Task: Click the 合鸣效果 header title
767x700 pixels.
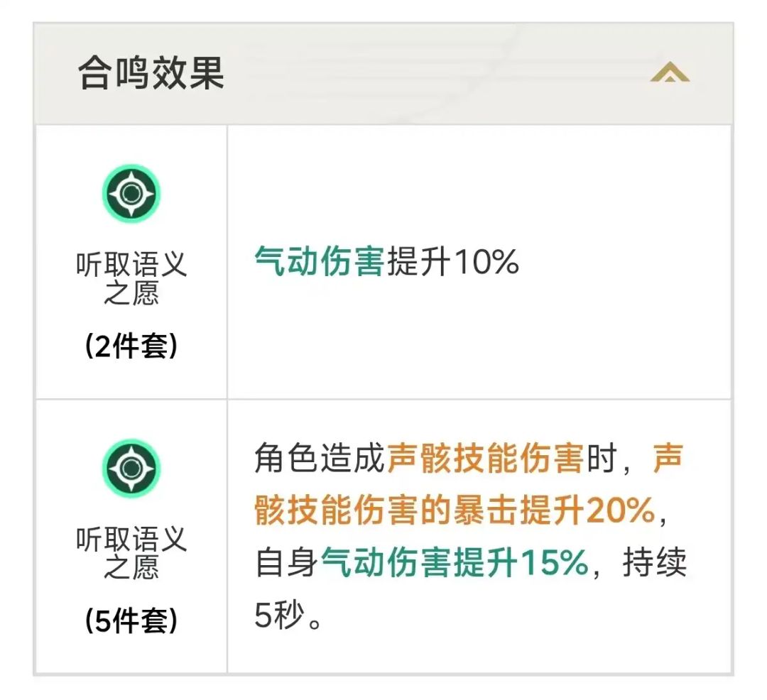Action: (x=151, y=73)
